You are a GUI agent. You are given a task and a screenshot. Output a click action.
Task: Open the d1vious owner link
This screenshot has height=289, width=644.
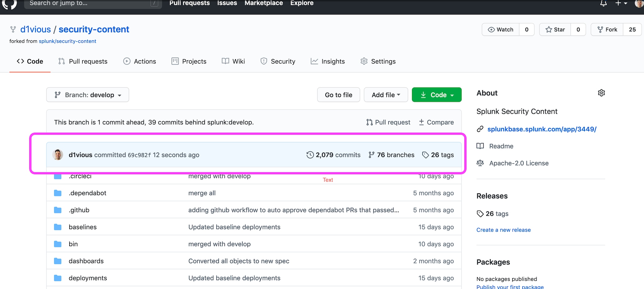coord(36,29)
